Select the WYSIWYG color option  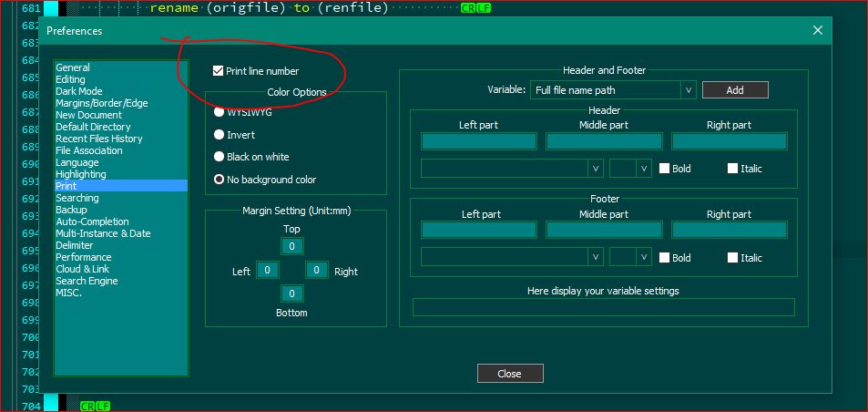(x=219, y=112)
